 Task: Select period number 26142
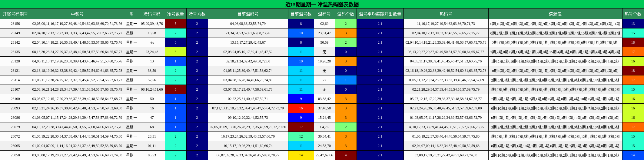(x=15, y=42)
